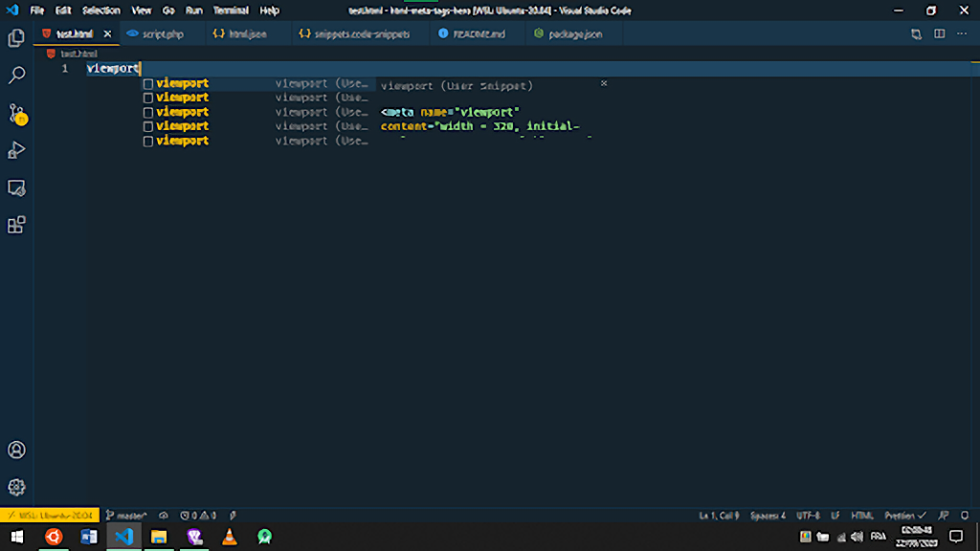
Task: Open the Edit menu
Action: [63, 11]
